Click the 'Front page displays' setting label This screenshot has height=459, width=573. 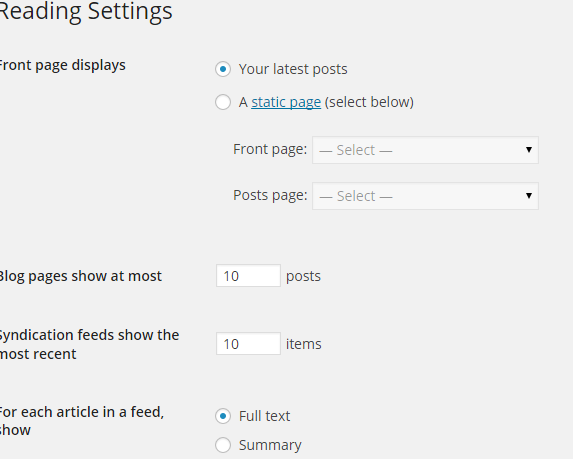coord(62,65)
